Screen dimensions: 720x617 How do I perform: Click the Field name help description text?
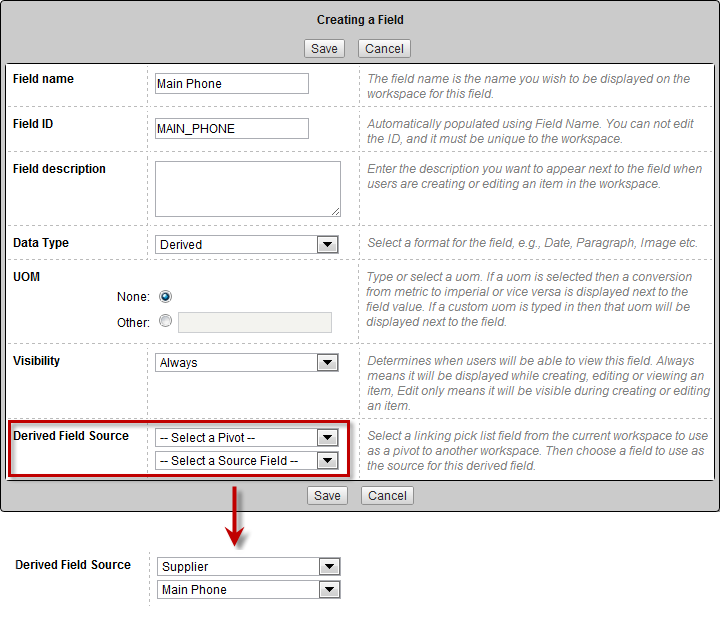click(x=529, y=86)
